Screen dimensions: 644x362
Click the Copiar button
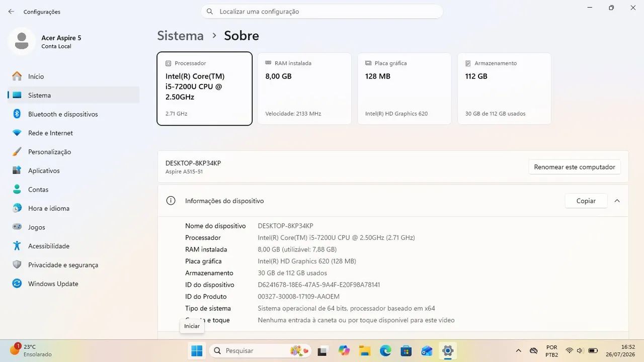(x=586, y=201)
